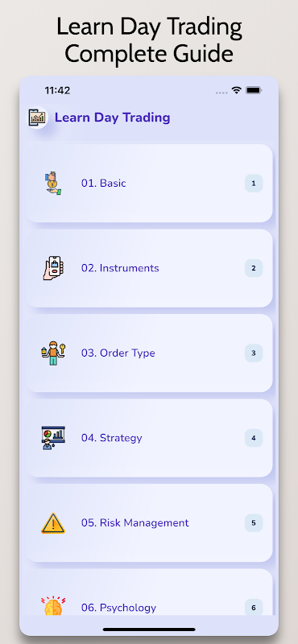Select the Instruments phone-in-hand icon
The height and width of the screenshot is (644, 298).
click(53, 268)
